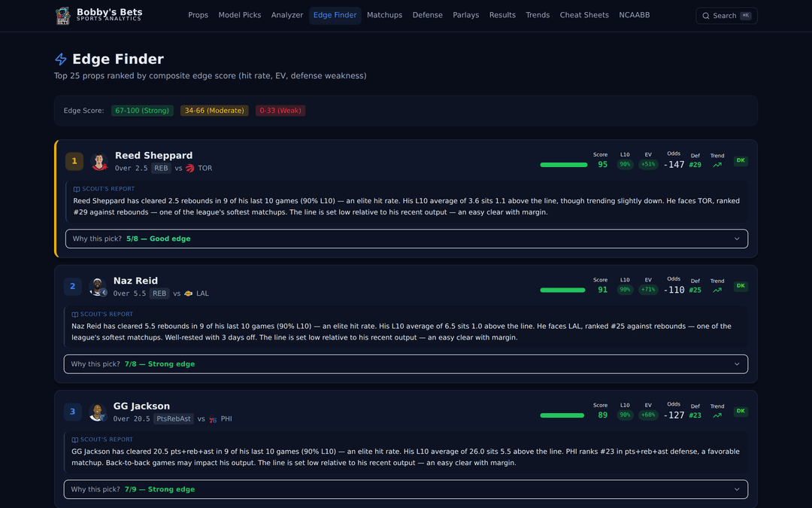Click the PHI 76ers team logo
The width and height of the screenshot is (812, 508).
coord(213,419)
